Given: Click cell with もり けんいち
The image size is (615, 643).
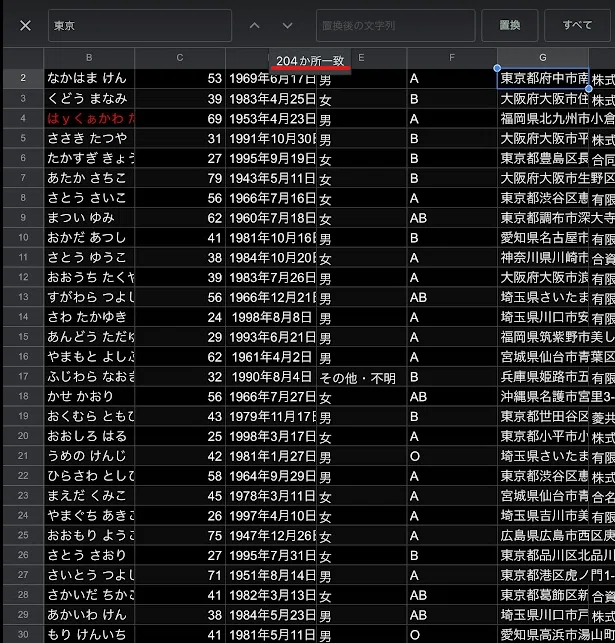Looking at the screenshot, I should click(x=89, y=634).
